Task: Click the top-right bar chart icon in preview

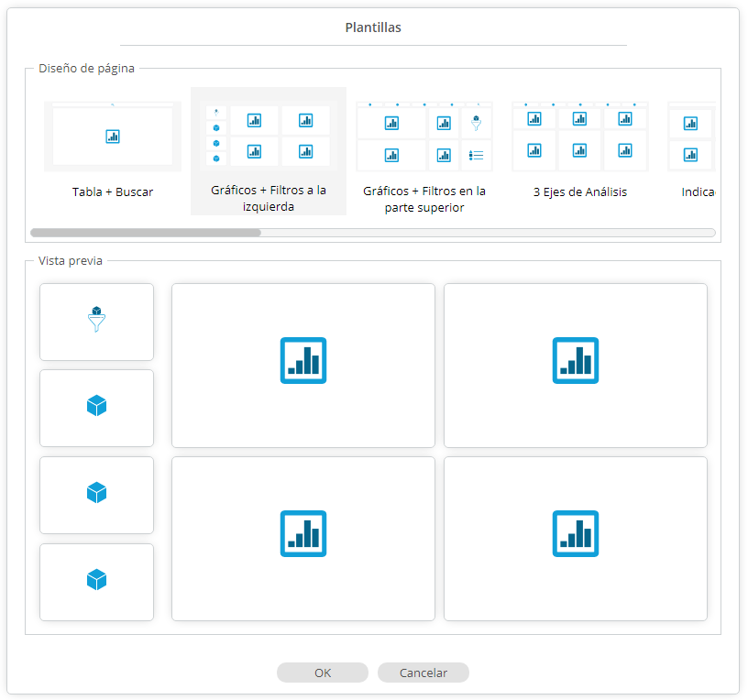Action: click(x=576, y=360)
